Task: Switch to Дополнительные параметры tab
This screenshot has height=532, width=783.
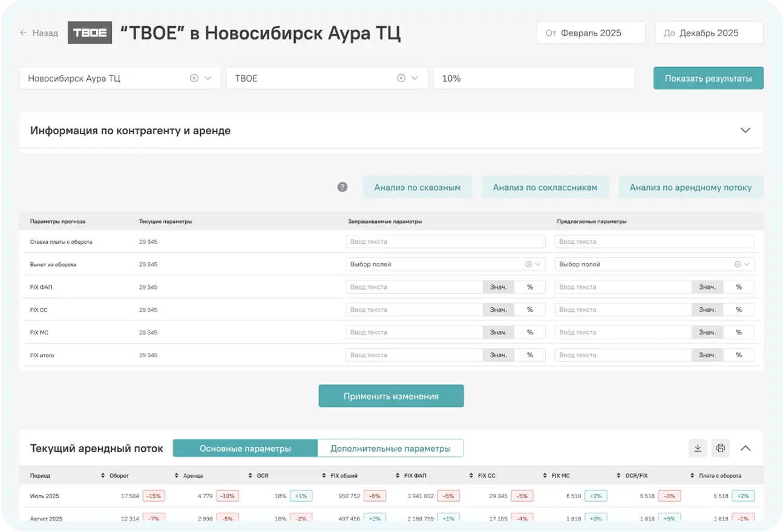Action: (390, 449)
